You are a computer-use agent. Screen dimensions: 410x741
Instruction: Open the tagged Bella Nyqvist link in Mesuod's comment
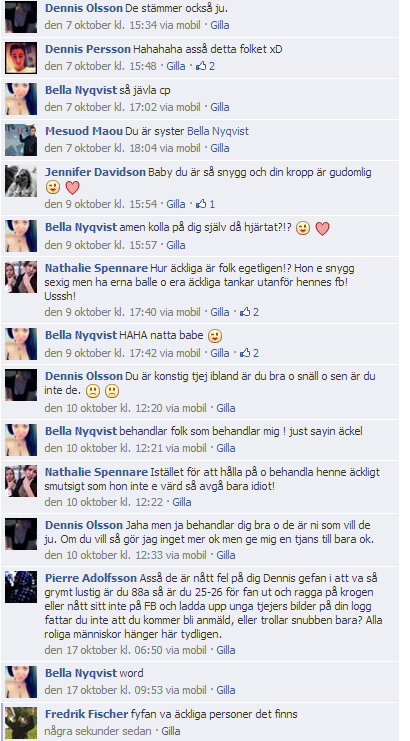[218, 131]
